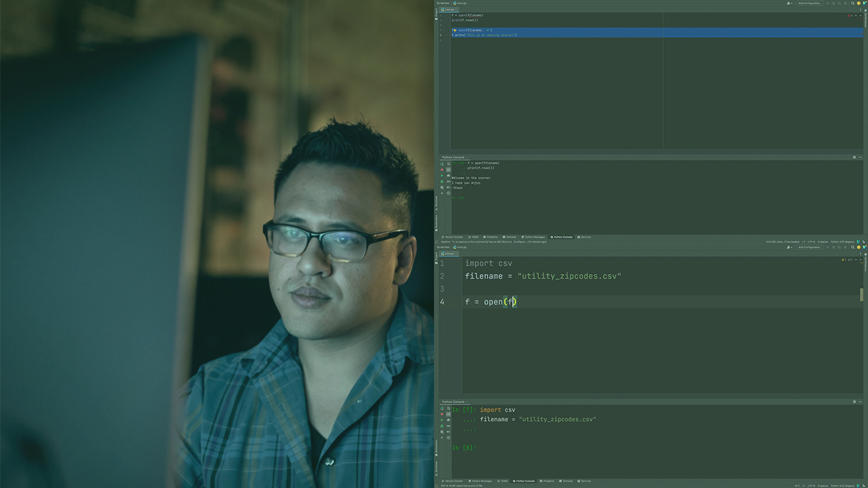Open the Services tab in the lower window

tap(584, 481)
